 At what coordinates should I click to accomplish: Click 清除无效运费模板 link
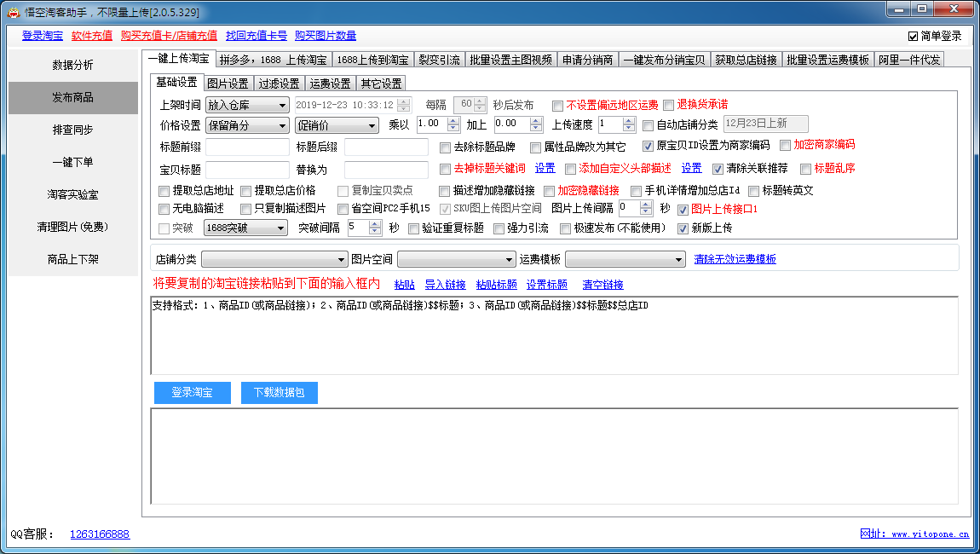click(x=735, y=259)
